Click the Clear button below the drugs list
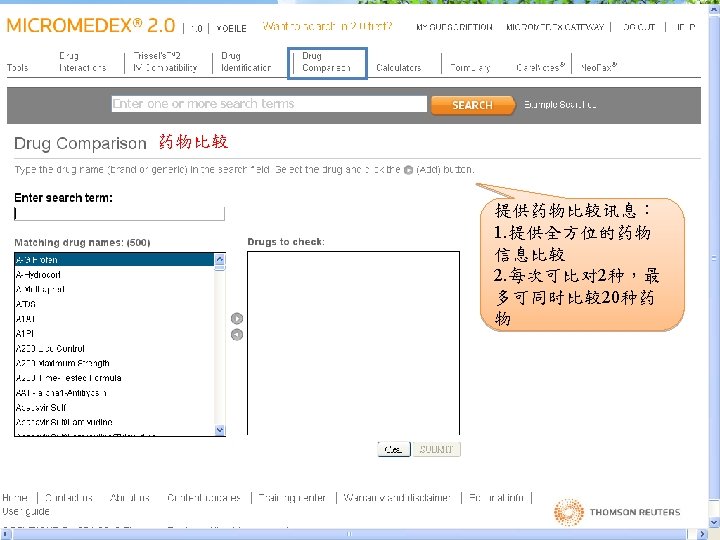The width and height of the screenshot is (720, 540). point(394,449)
